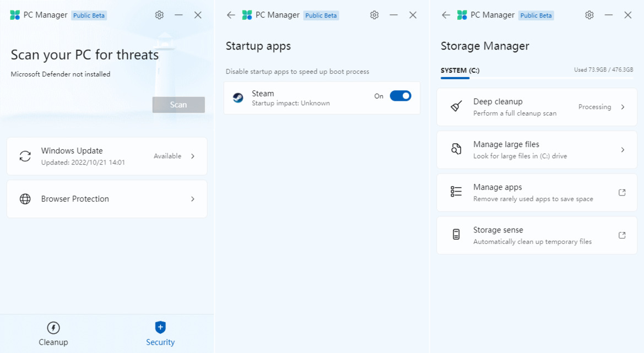Click PC Manager logo in Storage Manager window

pyautogui.click(x=462, y=15)
